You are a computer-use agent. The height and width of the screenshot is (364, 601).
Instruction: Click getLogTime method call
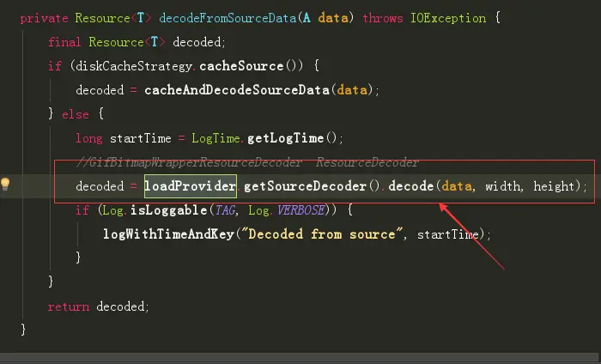coord(285,138)
